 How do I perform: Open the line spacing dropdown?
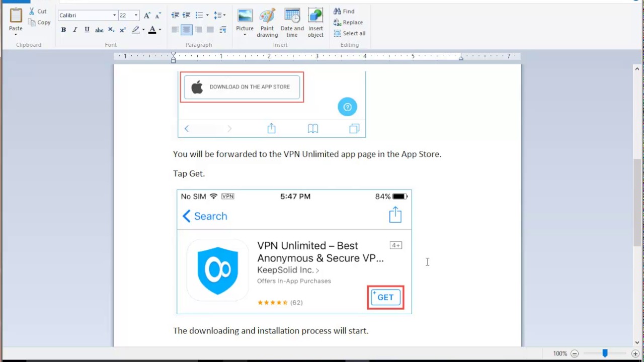220,15
